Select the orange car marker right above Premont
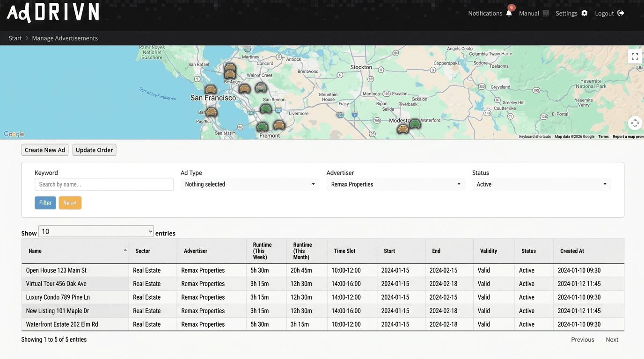Screen dimensions: 644x359 coord(279,124)
